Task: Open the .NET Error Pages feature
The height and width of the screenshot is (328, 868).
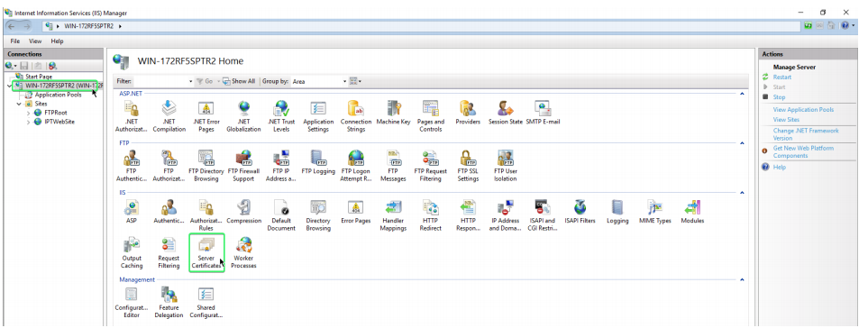Action: [x=206, y=115]
